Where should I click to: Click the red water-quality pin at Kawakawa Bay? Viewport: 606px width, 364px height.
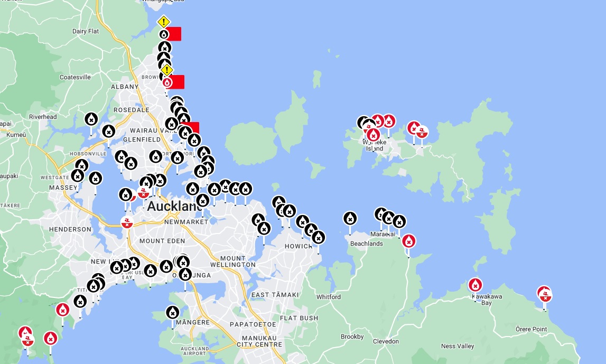[476, 285]
